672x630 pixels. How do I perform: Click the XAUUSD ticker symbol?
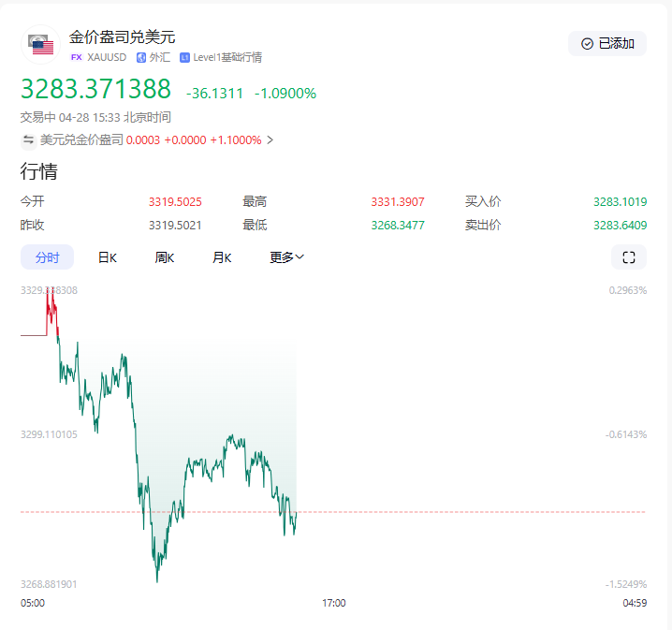point(107,57)
